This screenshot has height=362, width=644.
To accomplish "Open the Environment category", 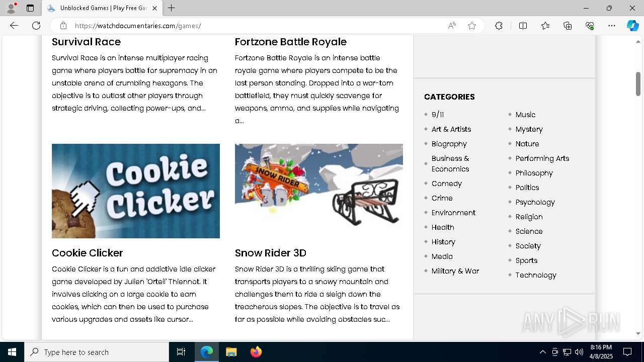I will point(453,213).
